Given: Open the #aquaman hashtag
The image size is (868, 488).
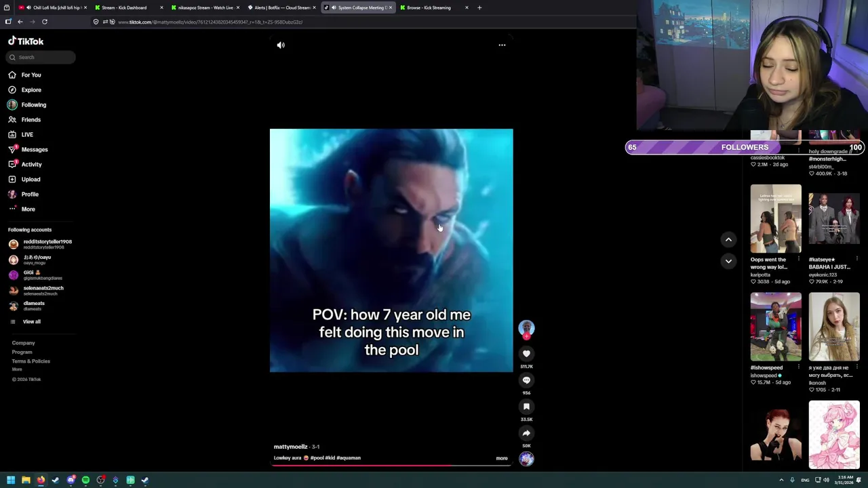Looking at the screenshot, I should [349, 458].
